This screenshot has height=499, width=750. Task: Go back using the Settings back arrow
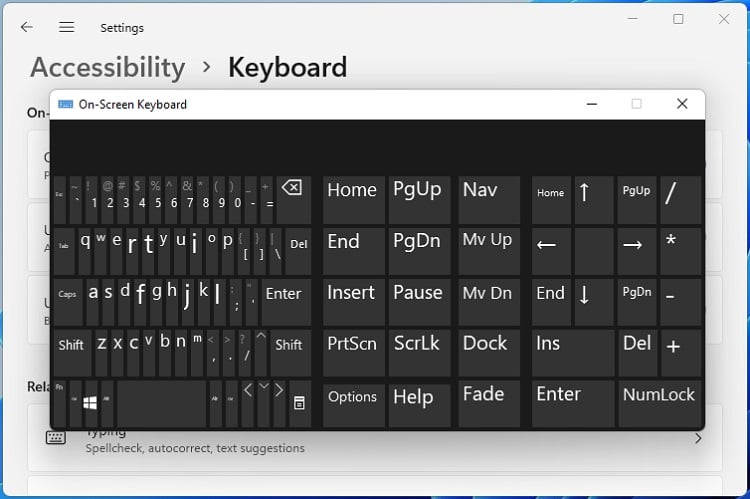(x=27, y=27)
